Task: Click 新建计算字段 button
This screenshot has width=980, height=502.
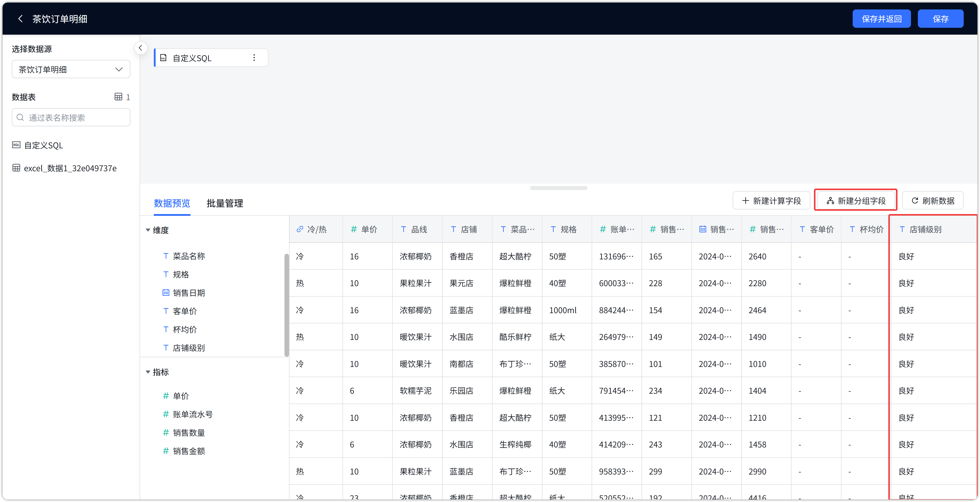Action: click(x=771, y=201)
